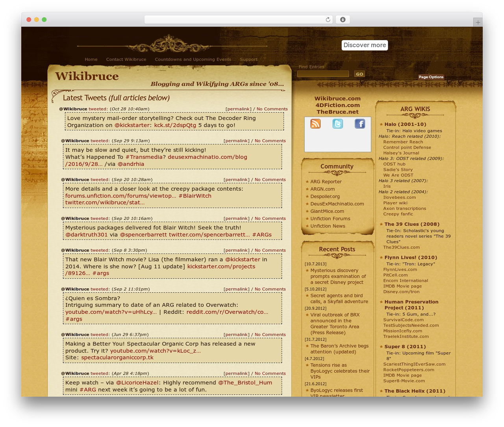Image resolution: width=504 pixels, height=427 pixels.
Task: Open ARG Reporter community link
Action: 326,182
